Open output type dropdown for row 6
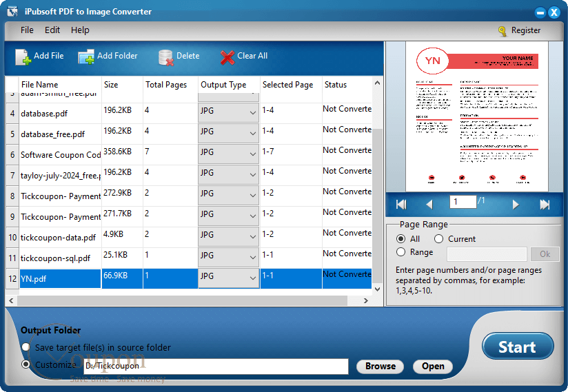 pos(229,154)
